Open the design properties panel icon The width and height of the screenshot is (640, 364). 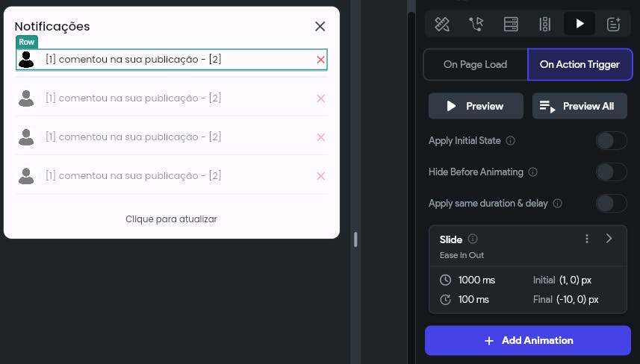point(442,24)
